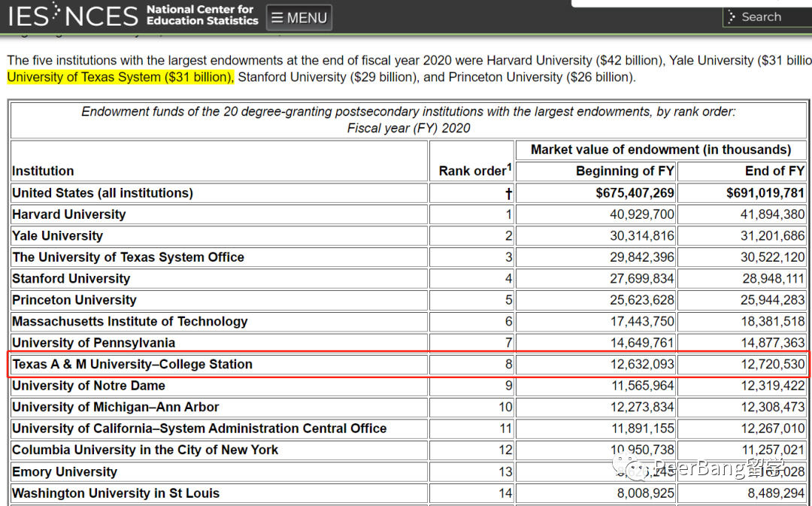Click the Institution column header
Screen dimensions: 812x506
pyautogui.click(x=43, y=171)
